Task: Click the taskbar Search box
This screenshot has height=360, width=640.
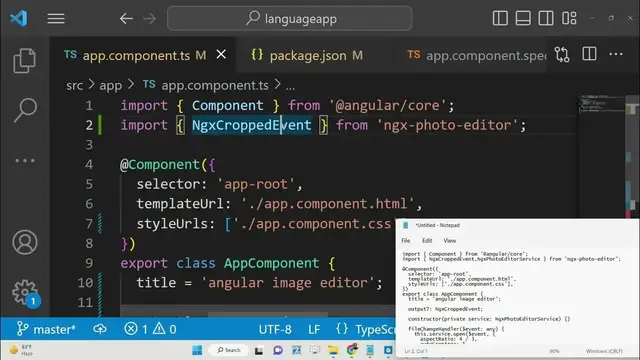Action: 229,350
